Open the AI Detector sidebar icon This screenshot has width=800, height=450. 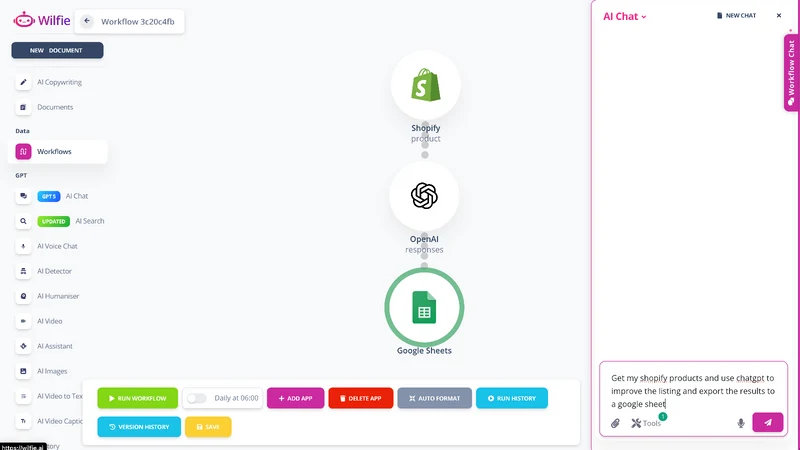point(23,271)
